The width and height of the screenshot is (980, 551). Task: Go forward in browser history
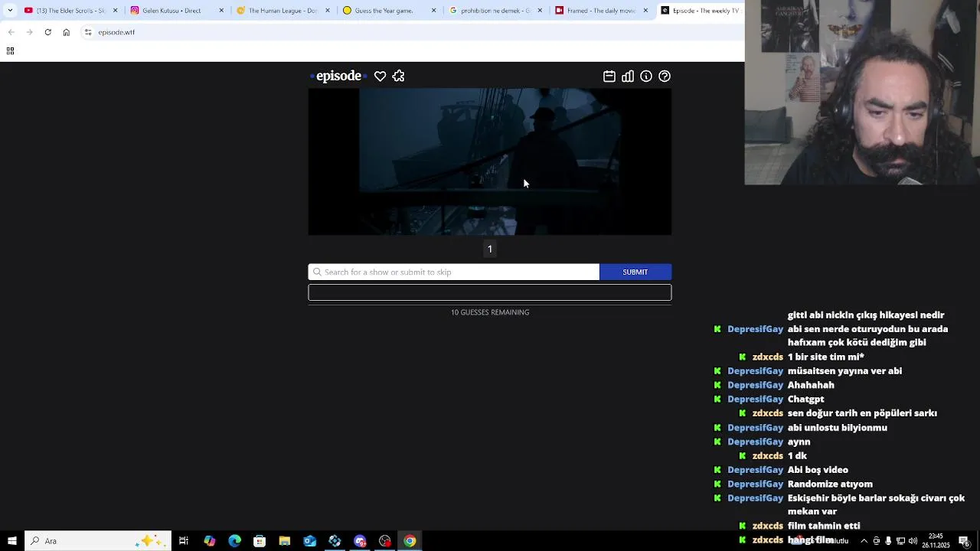pyautogui.click(x=29, y=32)
